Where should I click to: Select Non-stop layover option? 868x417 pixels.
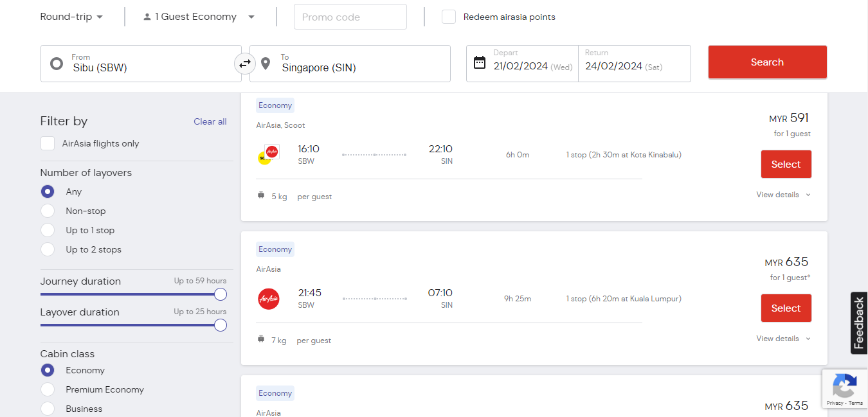pyautogui.click(x=48, y=211)
